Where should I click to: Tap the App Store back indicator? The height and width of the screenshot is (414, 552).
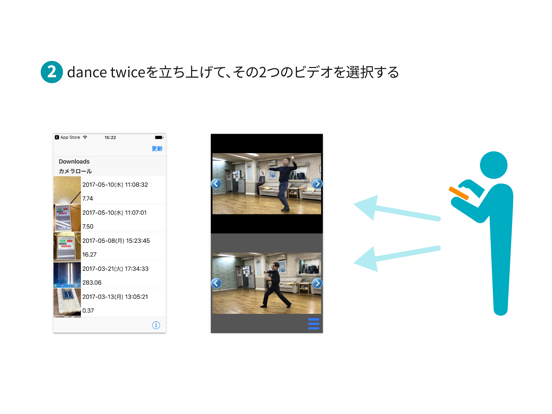coord(67,137)
